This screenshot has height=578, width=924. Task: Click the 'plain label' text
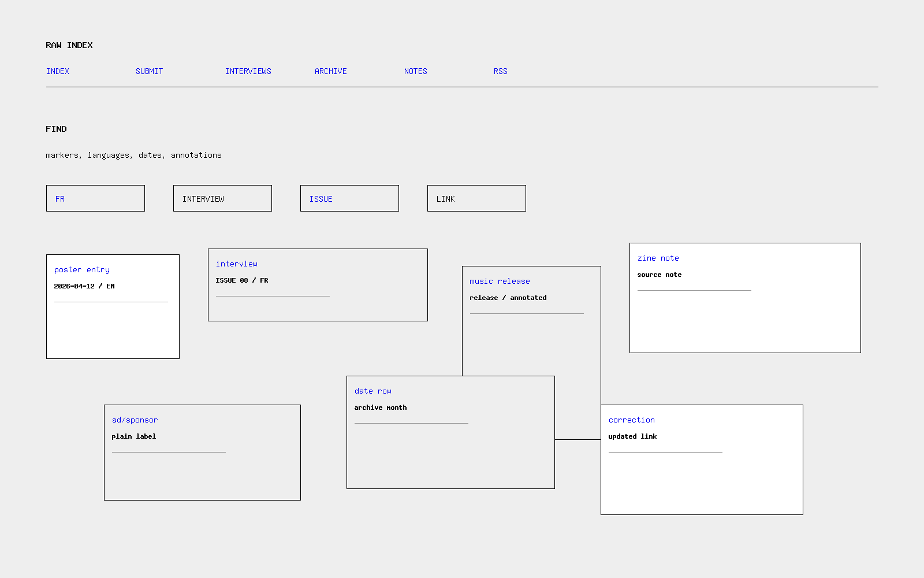(134, 436)
